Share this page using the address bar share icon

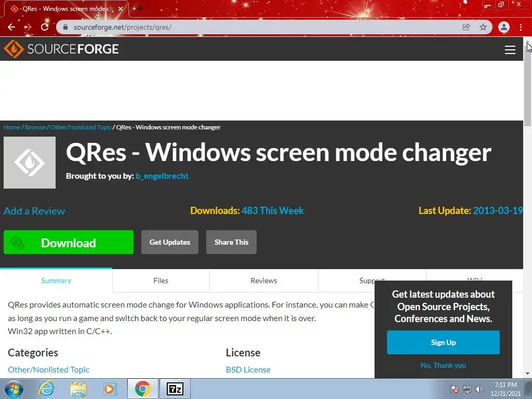(x=467, y=27)
